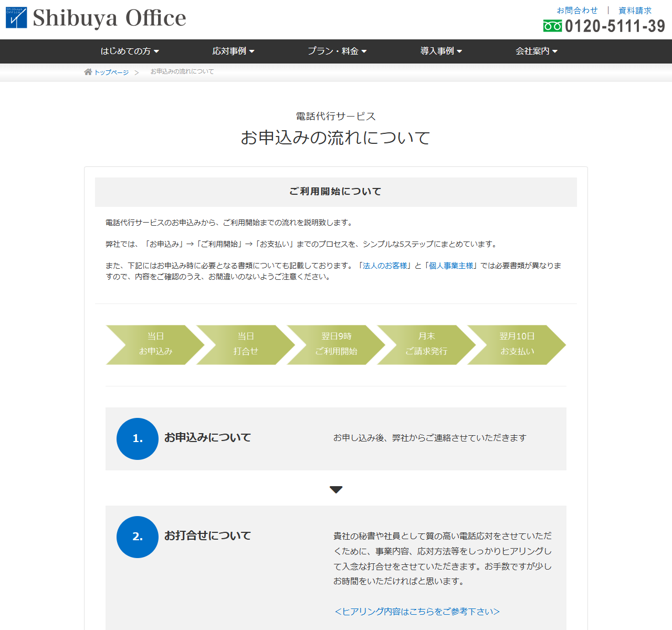Click the phone number 0120-5111-39
The height and width of the screenshot is (630, 672).
pos(615,26)
